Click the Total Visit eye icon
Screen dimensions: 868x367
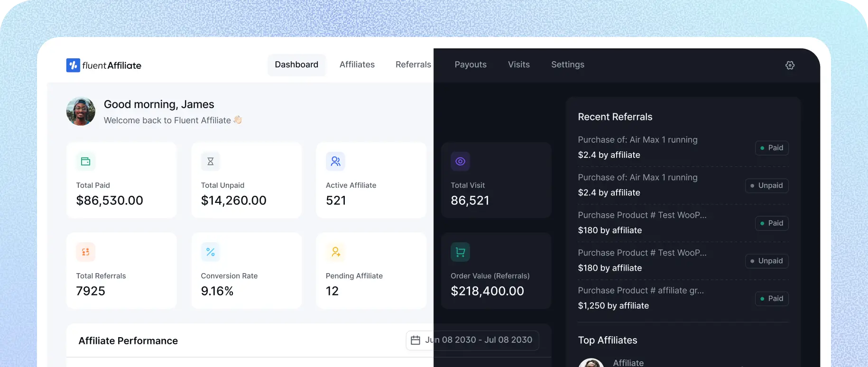pos(460,162)
